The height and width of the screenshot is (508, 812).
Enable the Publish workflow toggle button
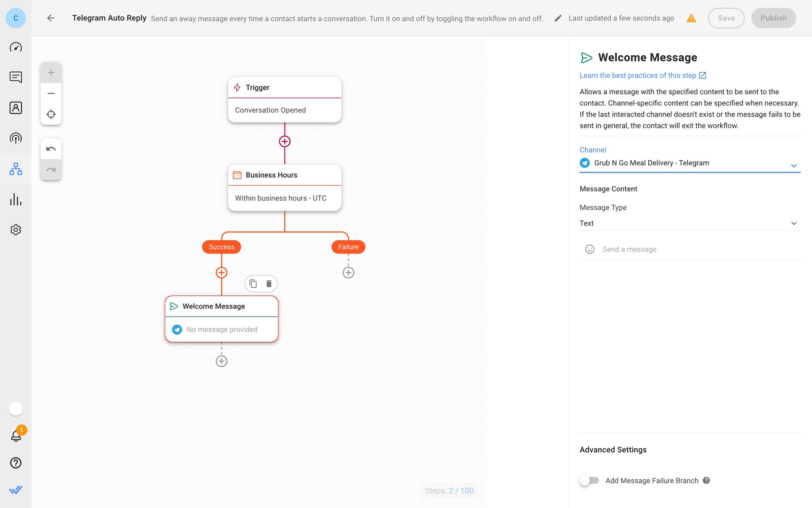point(773,18)
